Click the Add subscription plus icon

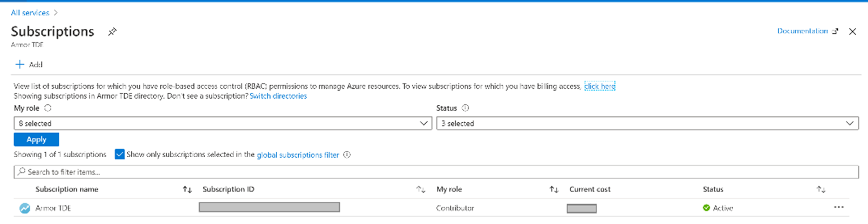point(19,64)
